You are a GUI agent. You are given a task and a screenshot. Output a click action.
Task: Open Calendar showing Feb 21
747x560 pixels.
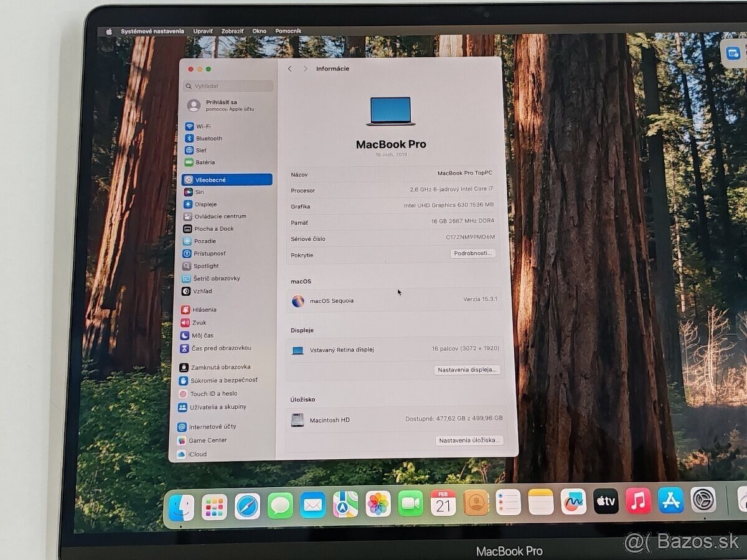(x=443, y=503)
